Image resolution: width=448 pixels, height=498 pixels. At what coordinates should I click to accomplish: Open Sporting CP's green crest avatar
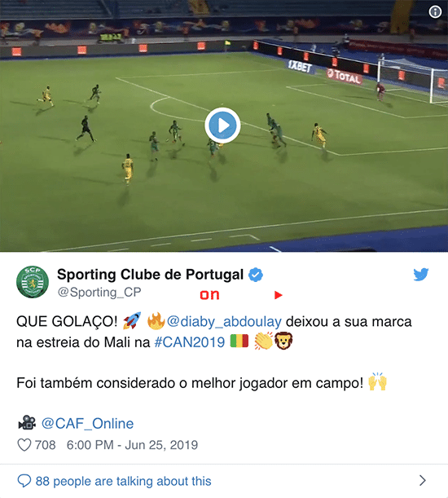33,282
